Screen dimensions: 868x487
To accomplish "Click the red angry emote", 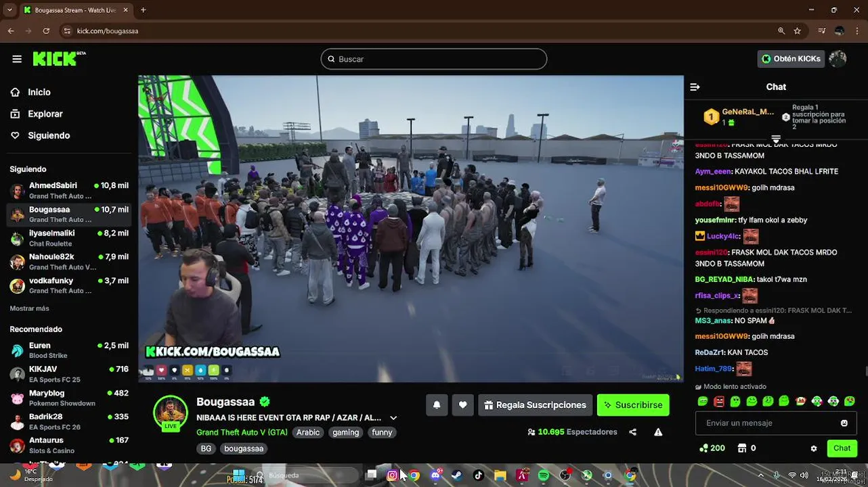I will point(719,401).
